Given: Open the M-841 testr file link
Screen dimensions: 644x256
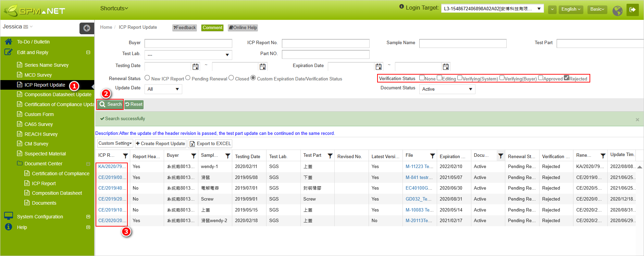Looking at the screenshot, I should tap(419, 177).
